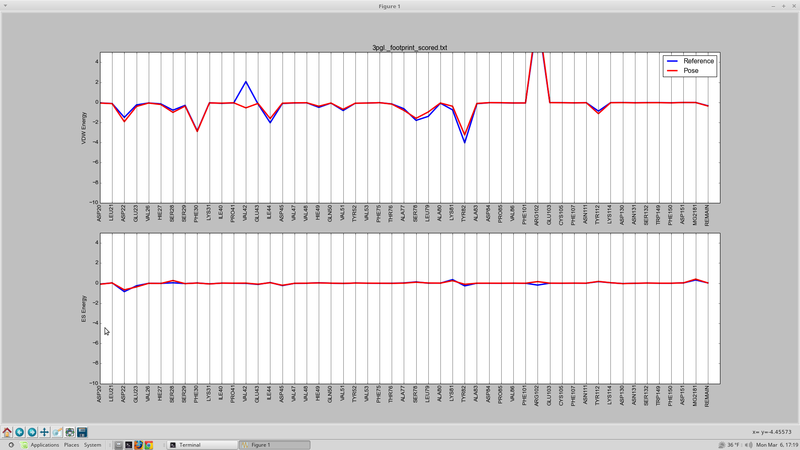Viewport: 800px width, 450px height.
Task: Click the legend label Pose
Action: 691,70
